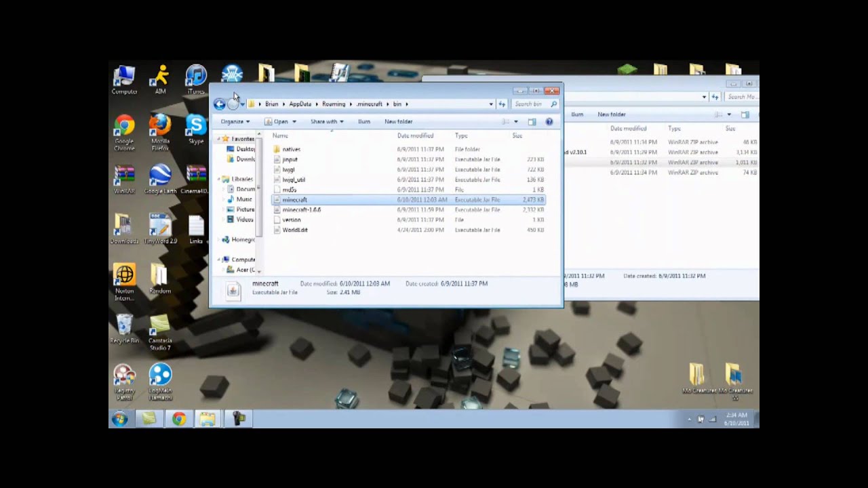Open the Mozilla Firefox desktop shortcut
The height and width of the screenshot is (488, 868).
(x=160, y=133)
